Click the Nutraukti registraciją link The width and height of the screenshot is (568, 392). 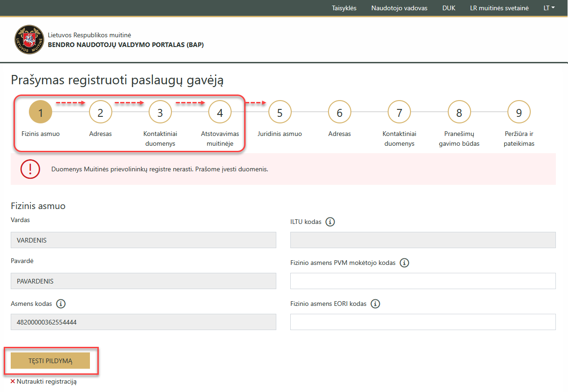tap(46, 381)
